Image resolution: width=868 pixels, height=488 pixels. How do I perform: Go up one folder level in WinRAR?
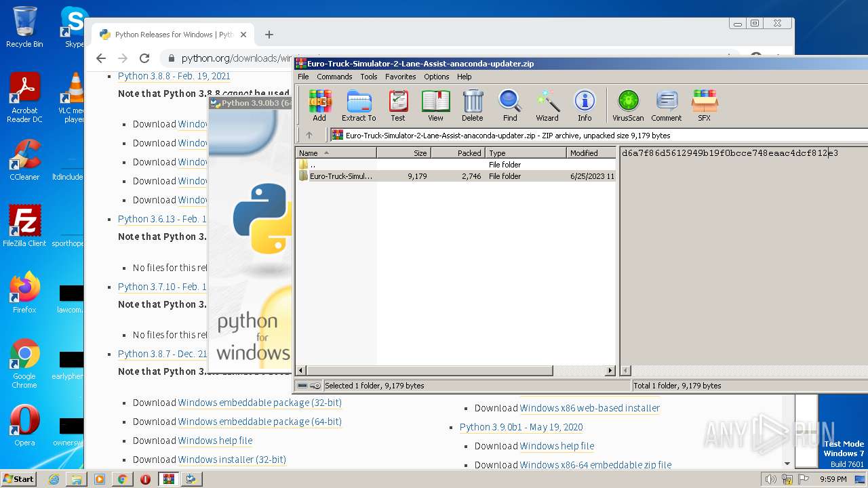[x=309, y=135]
